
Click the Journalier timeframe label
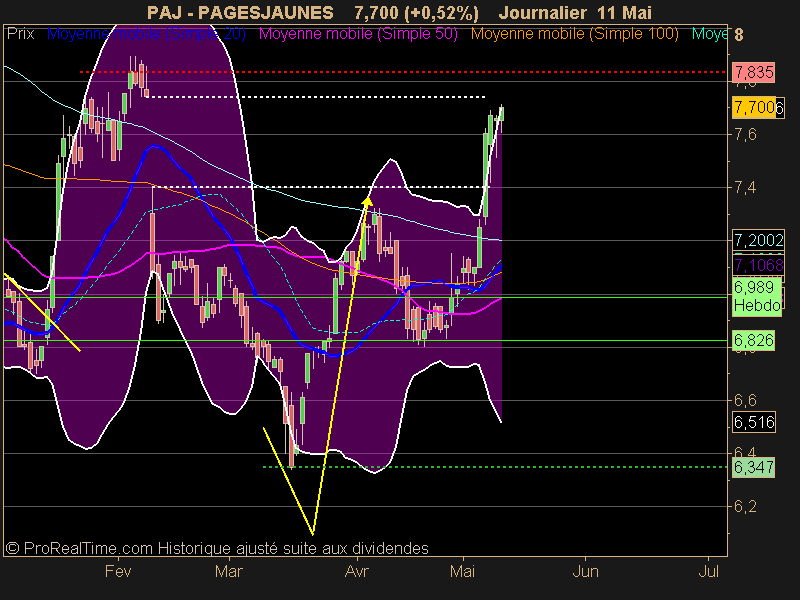[x=543, y=12]
